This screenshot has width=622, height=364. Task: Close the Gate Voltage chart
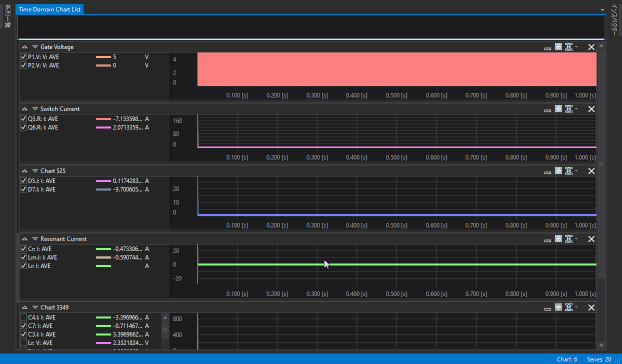click(x=591, y=47)
